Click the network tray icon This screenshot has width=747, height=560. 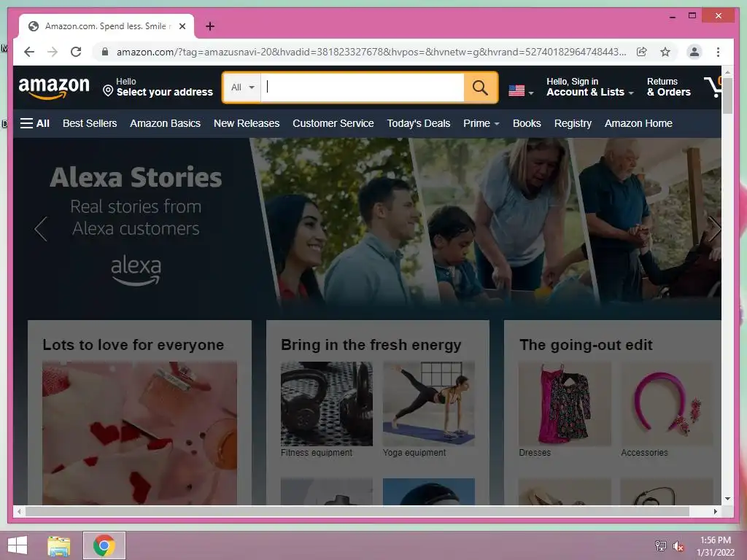660,546
